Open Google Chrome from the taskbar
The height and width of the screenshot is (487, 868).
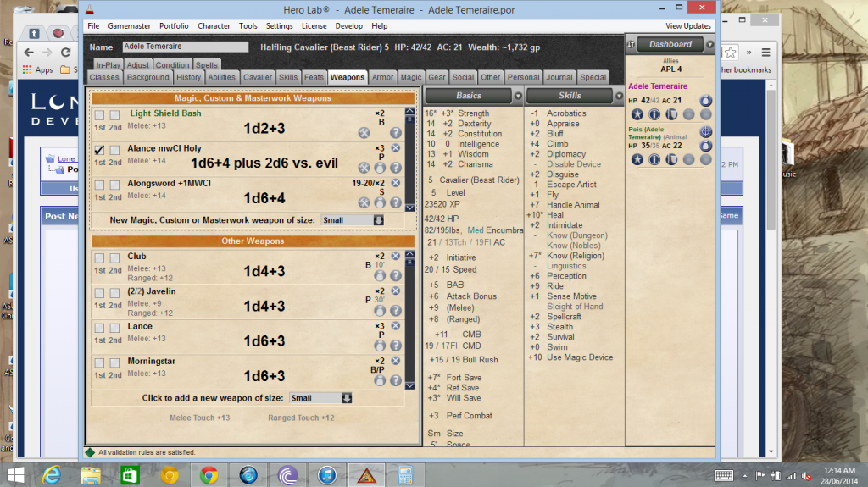pos(209,475)
